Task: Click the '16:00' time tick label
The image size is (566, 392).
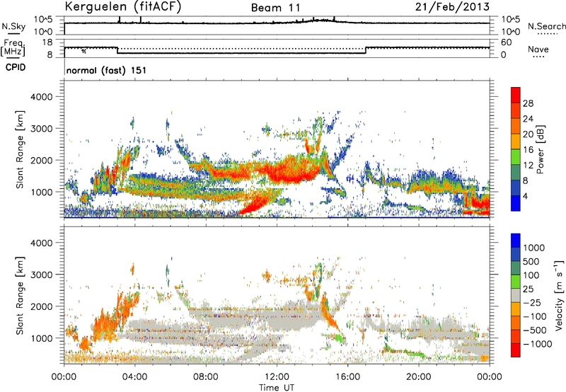Action: (347, 377)
